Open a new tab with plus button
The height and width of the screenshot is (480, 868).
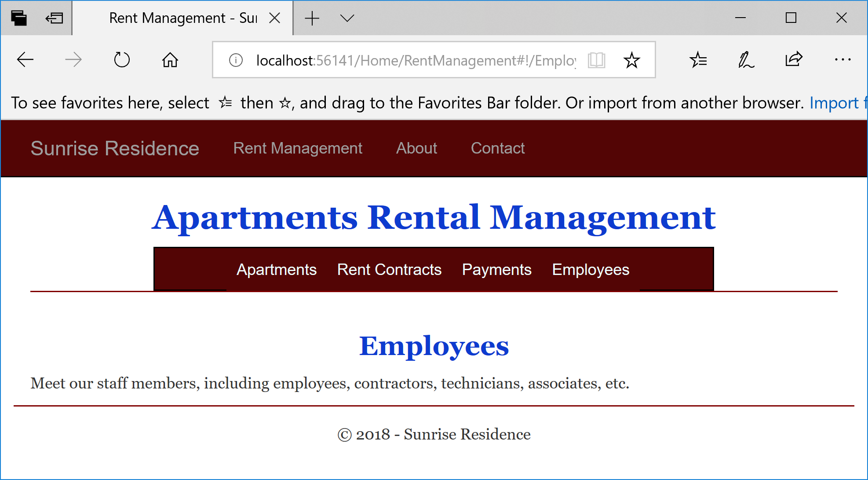[312, 18]
